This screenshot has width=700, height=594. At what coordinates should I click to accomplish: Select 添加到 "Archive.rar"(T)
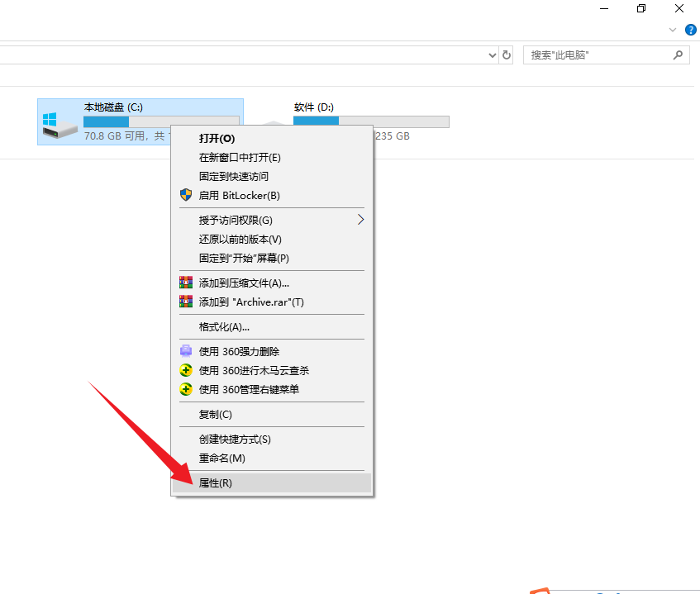click(x=272, y=302)
